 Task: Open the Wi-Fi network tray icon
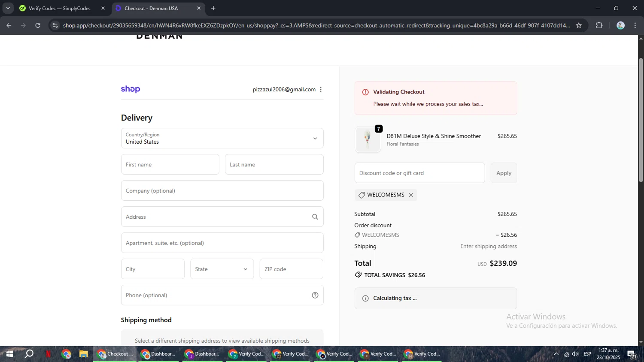tap(566, 354)
